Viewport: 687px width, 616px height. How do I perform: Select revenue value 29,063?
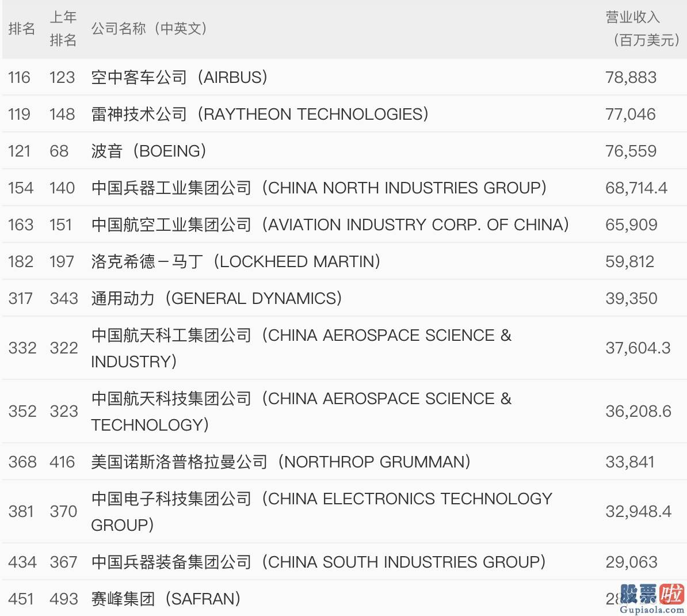click(x=631, y=562)
